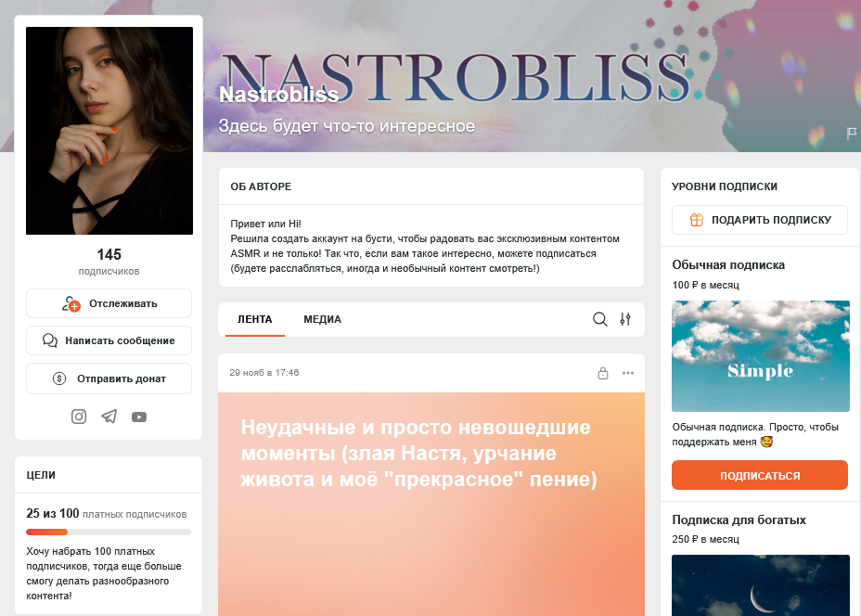Open the post titled Неудачные и просто невошедшие моменты

coord(419,453)
